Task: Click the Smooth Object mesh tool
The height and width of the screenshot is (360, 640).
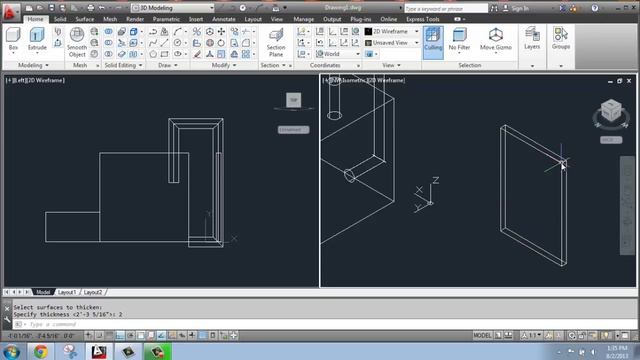Action: click(77, 42)
